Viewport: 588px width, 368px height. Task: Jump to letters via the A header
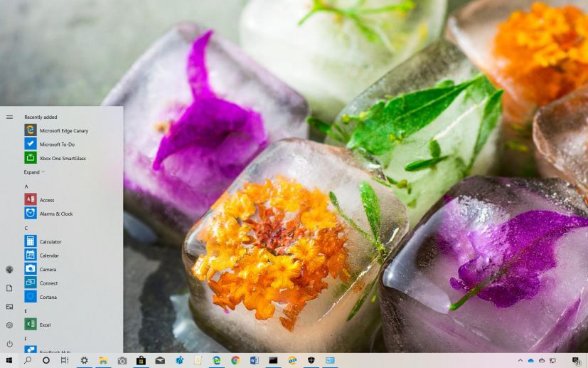coord(26,186)
